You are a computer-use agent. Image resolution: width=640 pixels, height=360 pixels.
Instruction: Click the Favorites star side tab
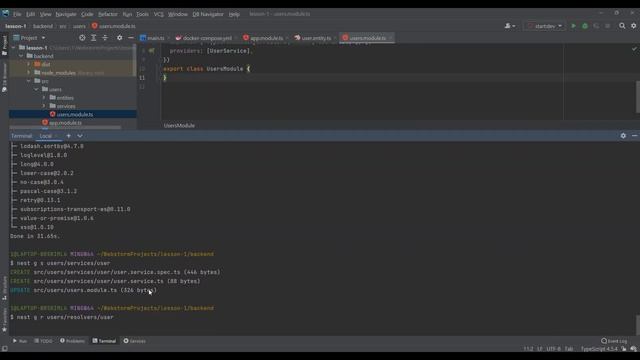[x=4, y=320]
